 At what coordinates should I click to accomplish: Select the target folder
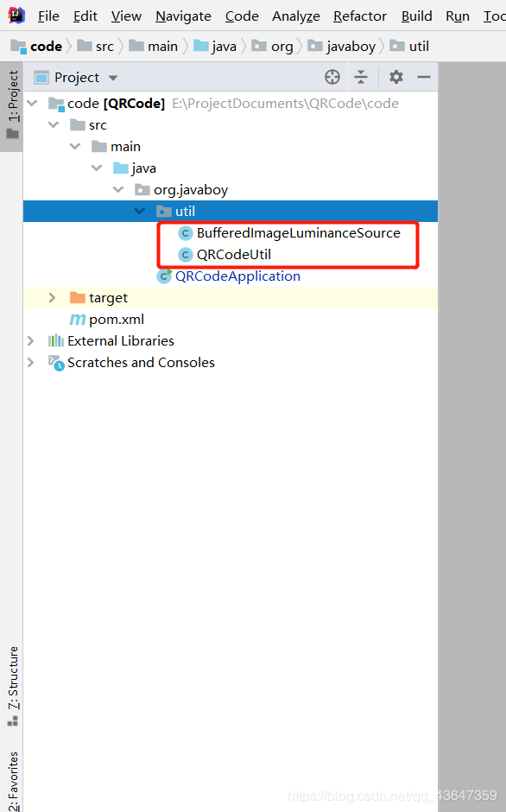click(108, 298)
